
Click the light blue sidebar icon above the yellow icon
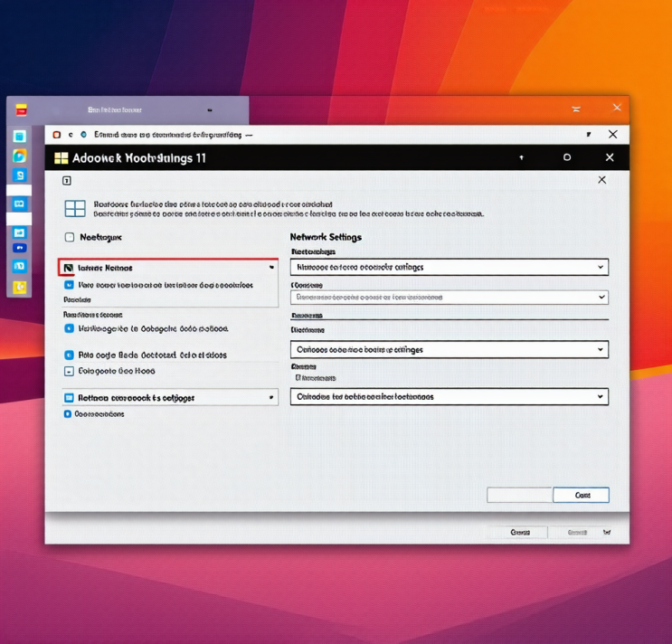click(x=19, y=266)
